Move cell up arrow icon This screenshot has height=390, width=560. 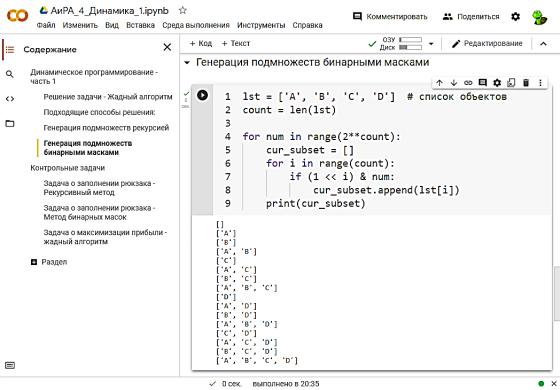(x=439, y=83)
